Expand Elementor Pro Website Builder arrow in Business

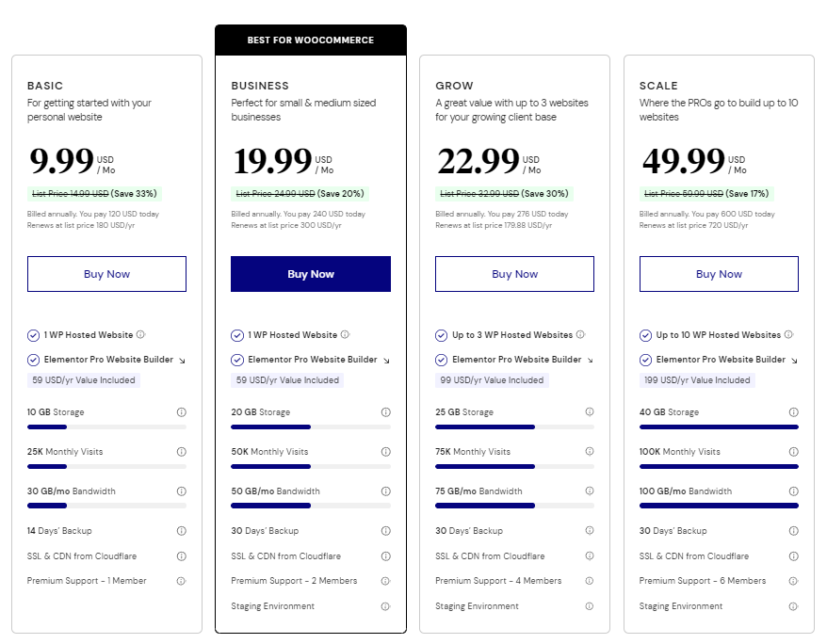386,361
